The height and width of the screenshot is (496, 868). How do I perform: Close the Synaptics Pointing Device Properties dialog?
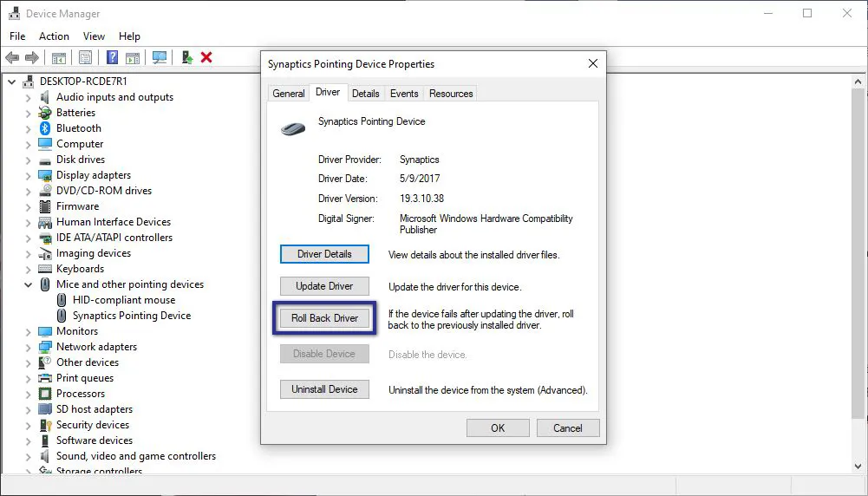[593, 63]
